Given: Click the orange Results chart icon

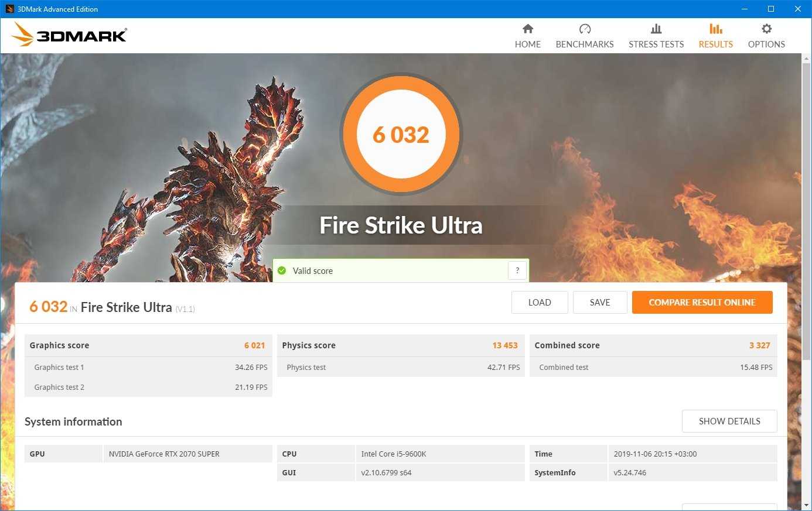Looking at the screenshot, I should coord(715,29).
